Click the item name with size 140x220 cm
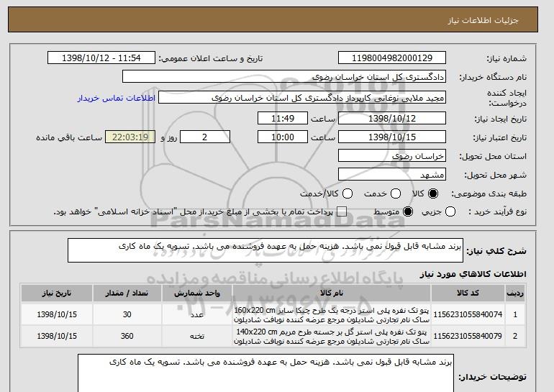Screen dimensions: 554x392 (332, 337)
